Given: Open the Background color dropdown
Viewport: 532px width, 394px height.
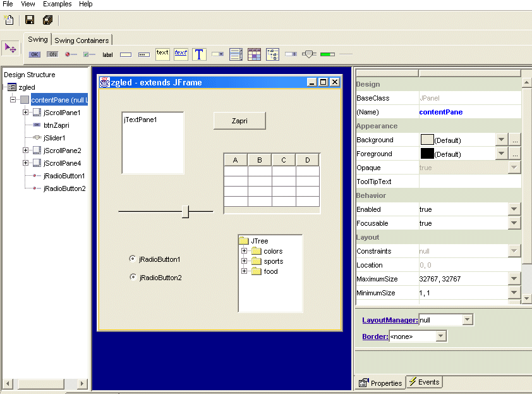Looking at the screenshot, I should coord(502,140).
